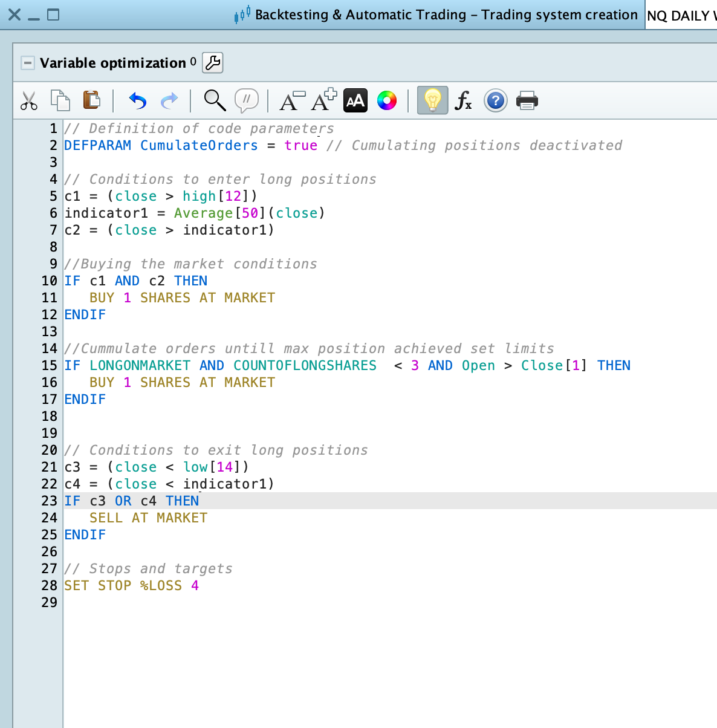Redo the last undone edit

(x=169, y=100)
